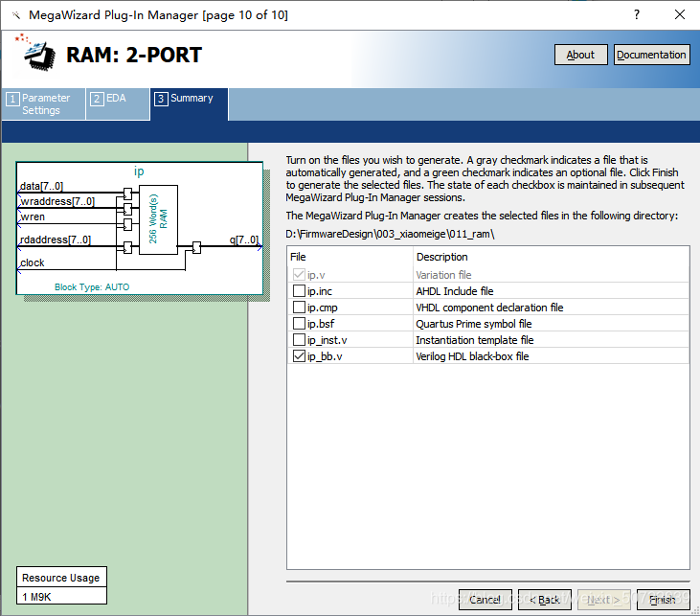Cancel the MegaWizard dialog
This screenshot has width=700, height=616.
[x=485, y=600]
